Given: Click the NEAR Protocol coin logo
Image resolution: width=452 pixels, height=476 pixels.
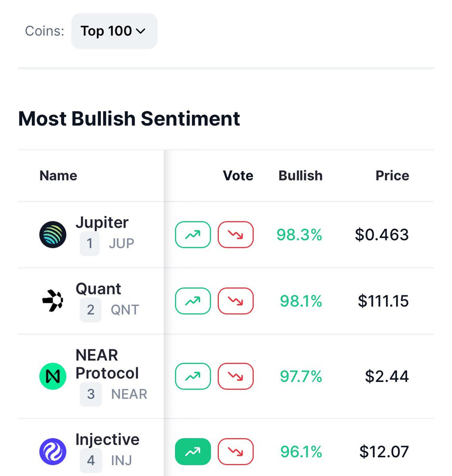Looking at the screenshot, I should point(53,376).
